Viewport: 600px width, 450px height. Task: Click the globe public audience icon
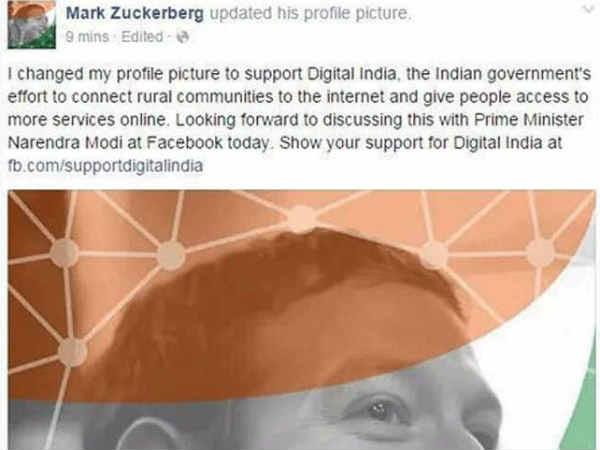tap(183, 37)
